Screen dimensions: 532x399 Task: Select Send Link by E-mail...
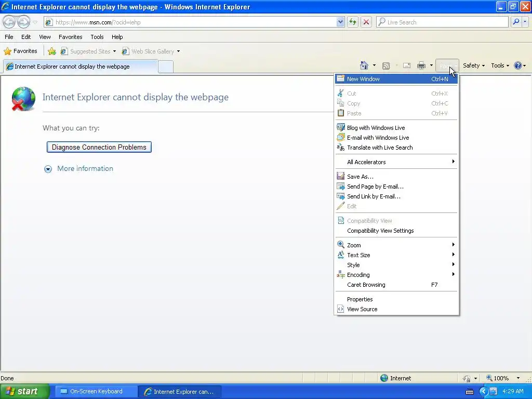click(396, 196)
